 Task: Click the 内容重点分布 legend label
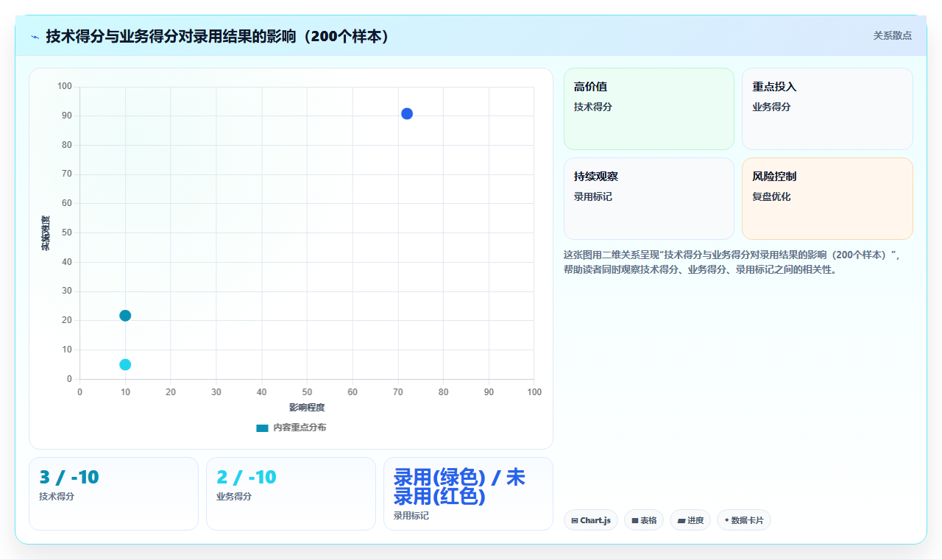[x=300, y=428]
